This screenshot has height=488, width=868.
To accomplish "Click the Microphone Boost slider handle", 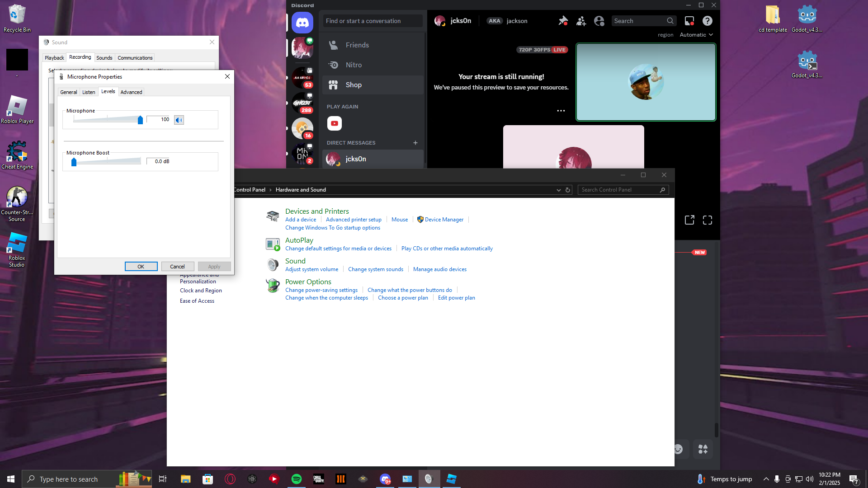I will point(74,162).
